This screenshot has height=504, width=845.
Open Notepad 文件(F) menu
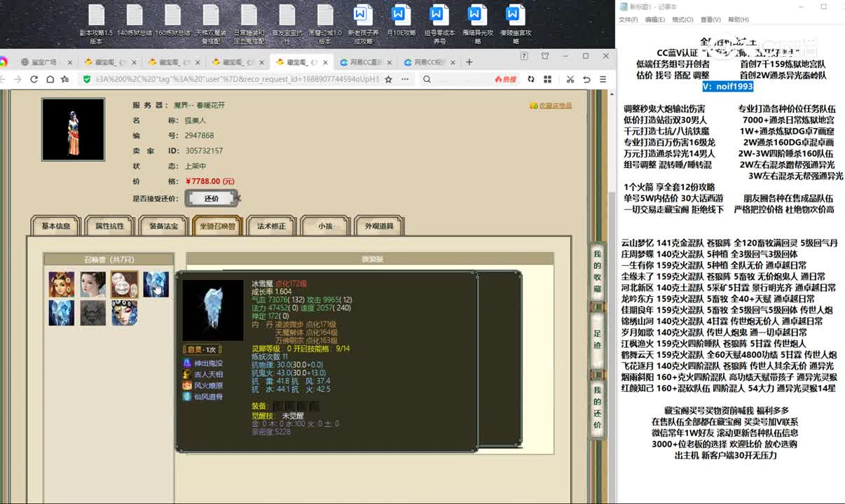coord(628,20)
